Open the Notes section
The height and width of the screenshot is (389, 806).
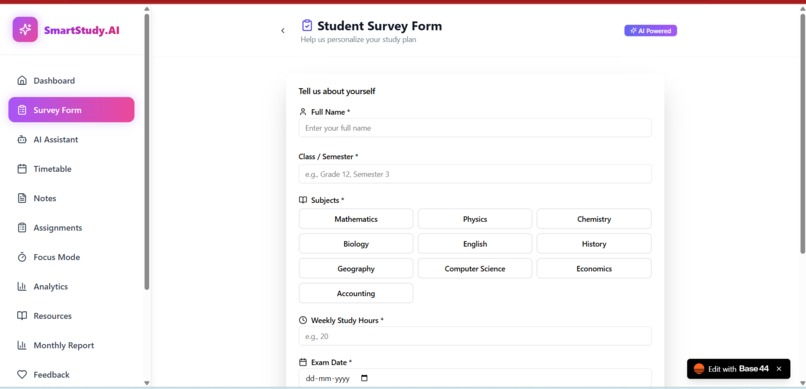[x=71, y=198]
